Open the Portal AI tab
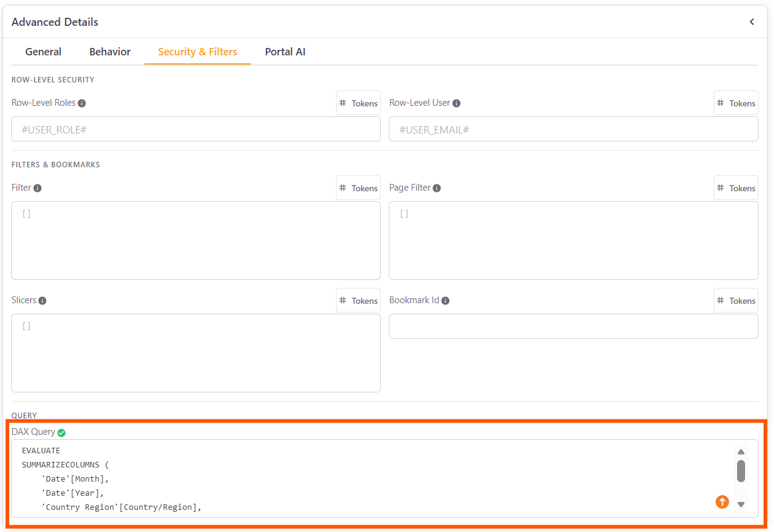The width and height of the screenshot is (774, 532). (285, 52)
